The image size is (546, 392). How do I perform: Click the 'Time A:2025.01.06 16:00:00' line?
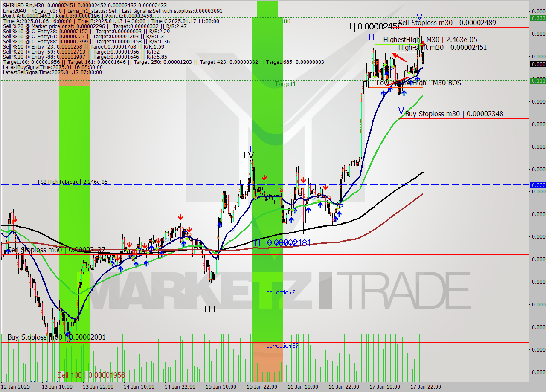tap(111, 21)
